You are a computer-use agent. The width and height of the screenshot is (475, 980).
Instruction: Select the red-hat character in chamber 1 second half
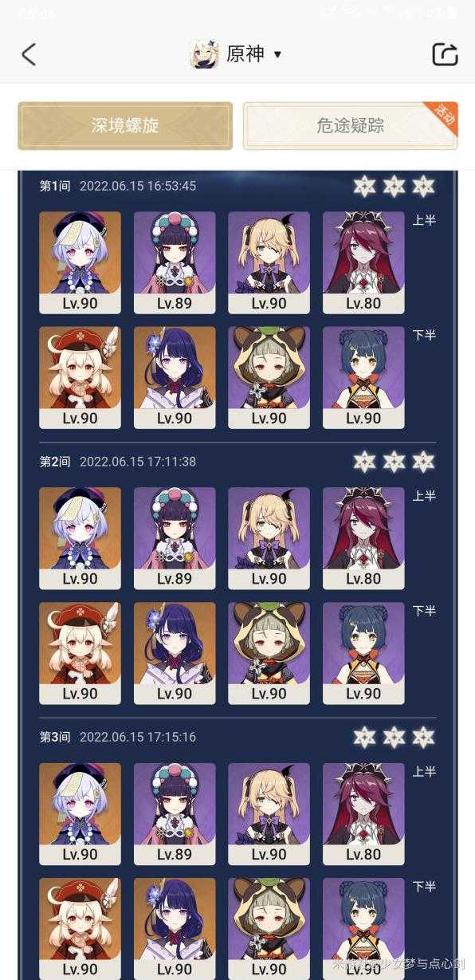pos(80,377)
